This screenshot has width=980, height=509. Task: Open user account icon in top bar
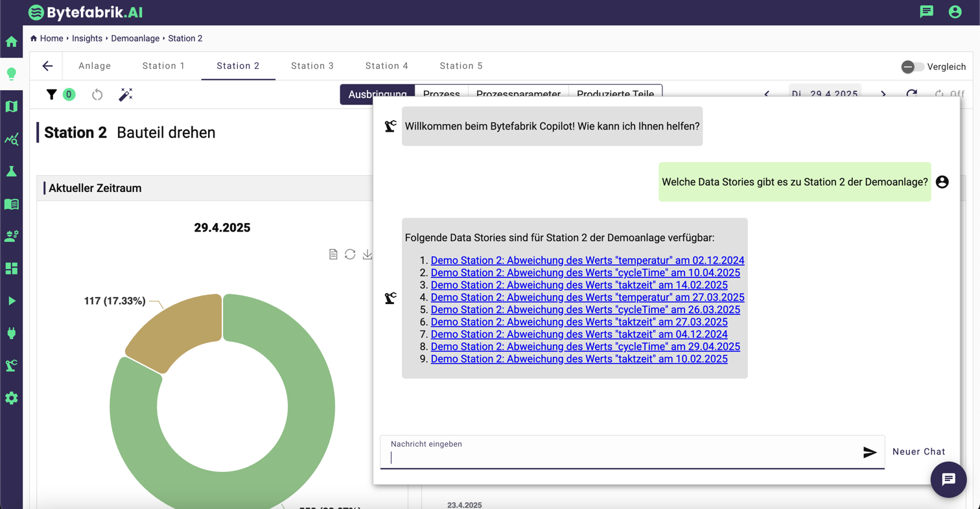point(954,12)
